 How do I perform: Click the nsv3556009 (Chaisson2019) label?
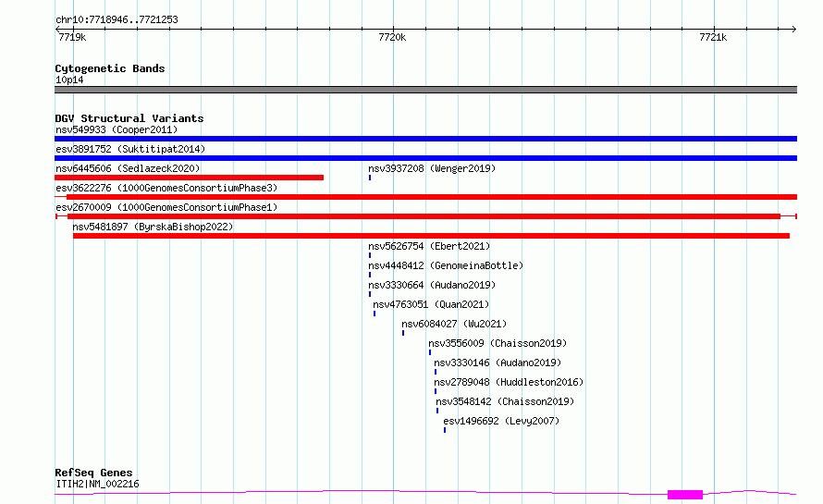[x=497, y=343]
